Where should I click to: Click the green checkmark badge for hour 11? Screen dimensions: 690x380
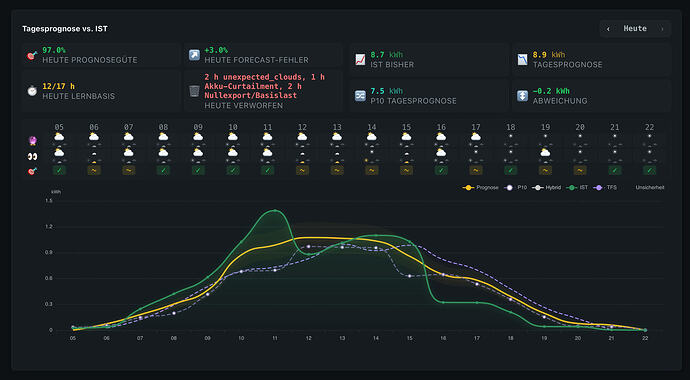tap(268, 170)
